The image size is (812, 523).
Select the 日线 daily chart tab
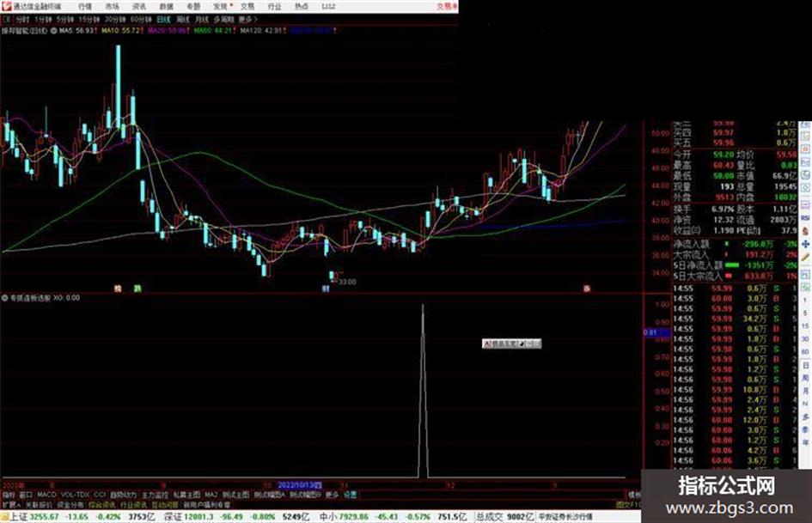click(x=163, y=19)
